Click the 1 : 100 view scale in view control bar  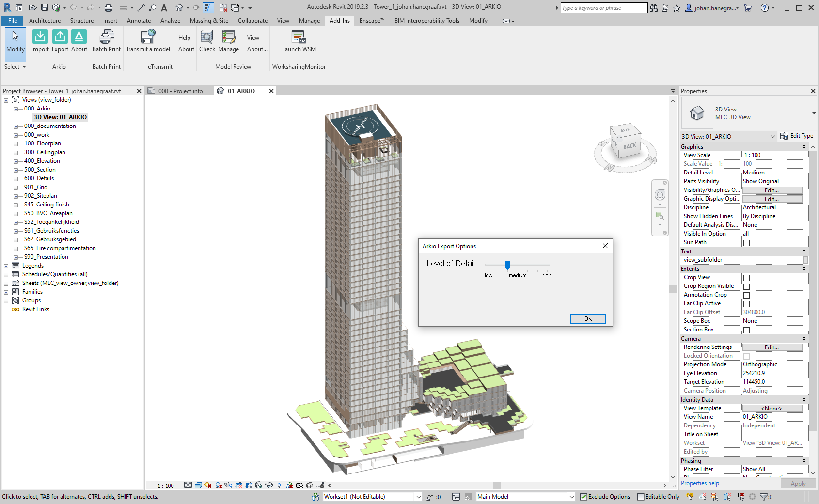tap(166, 486)
